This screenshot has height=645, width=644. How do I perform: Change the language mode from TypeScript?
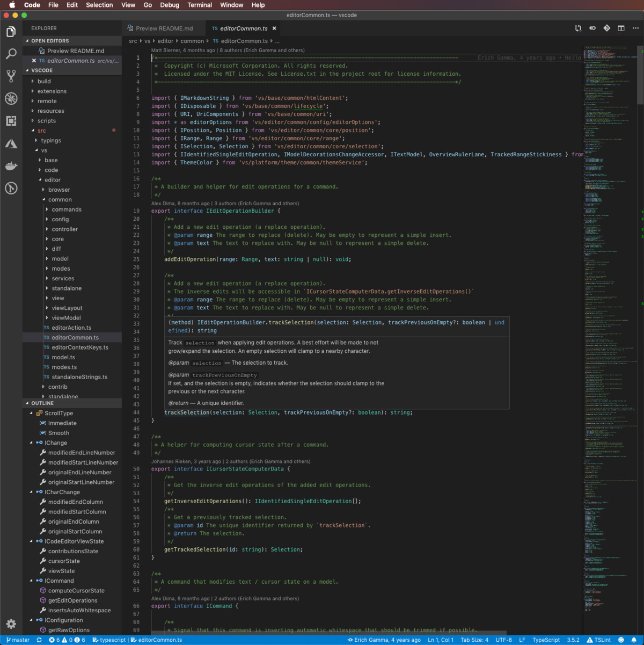click(546, 640)
